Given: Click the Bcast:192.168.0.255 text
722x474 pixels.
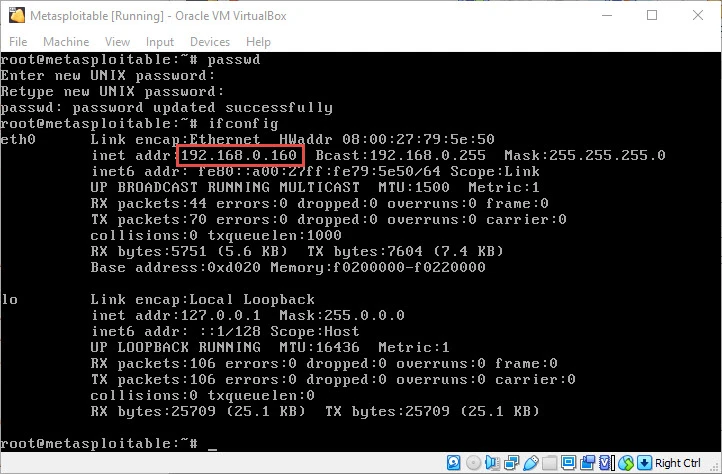Looking at the screenshot, I should coord(400,155).
